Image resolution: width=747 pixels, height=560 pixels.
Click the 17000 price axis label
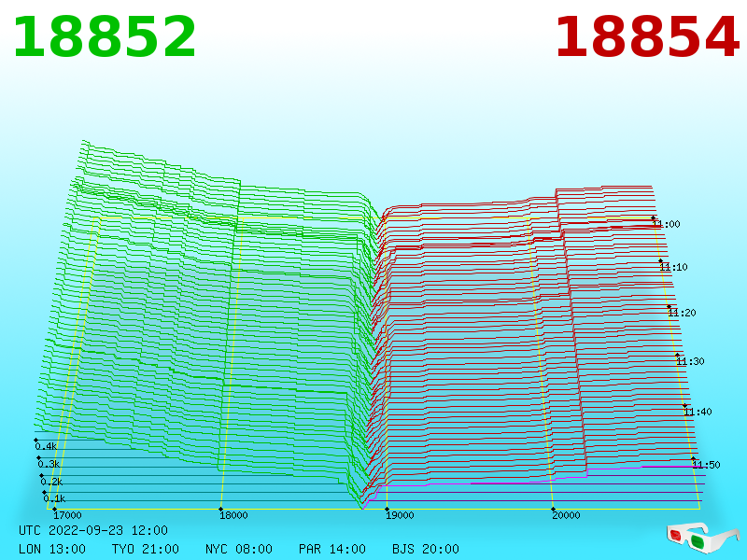tap(67, 515)
